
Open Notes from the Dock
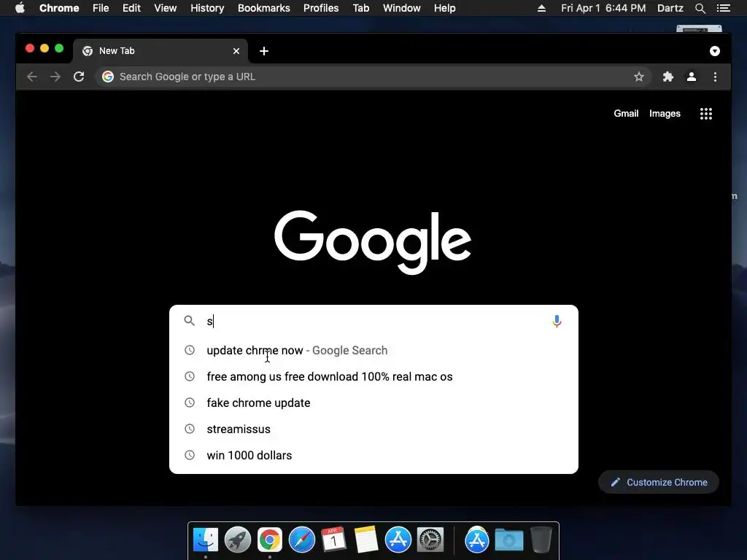click(x=366, y=540)
